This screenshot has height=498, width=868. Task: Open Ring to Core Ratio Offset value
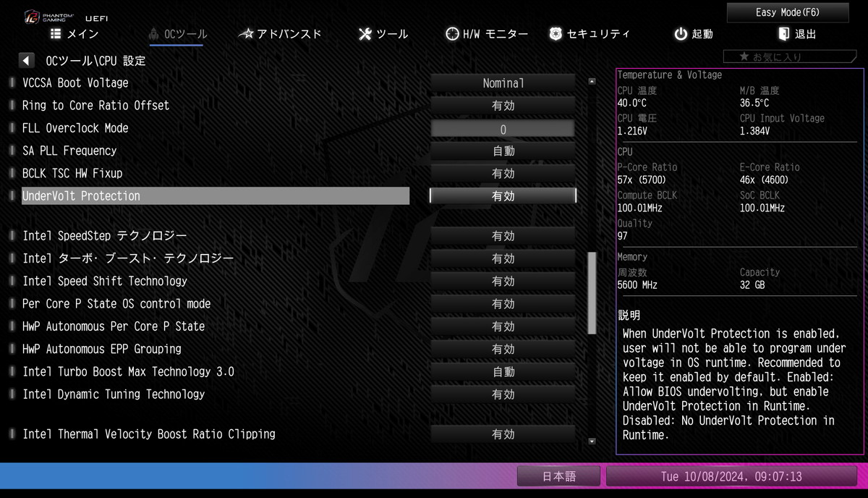(503, 106)
